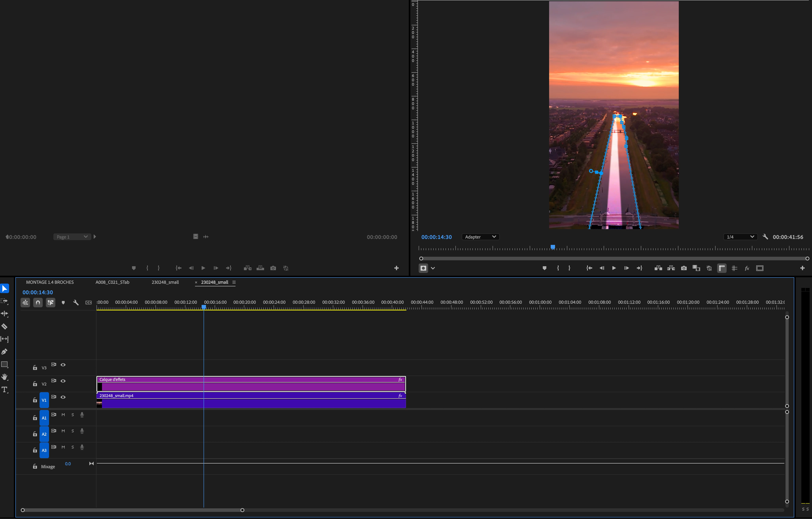Image resolution: width=812 pixels, height=519 pixels.
Task: Toggle snap magnet in timeline
Action: tap(38, 303)
